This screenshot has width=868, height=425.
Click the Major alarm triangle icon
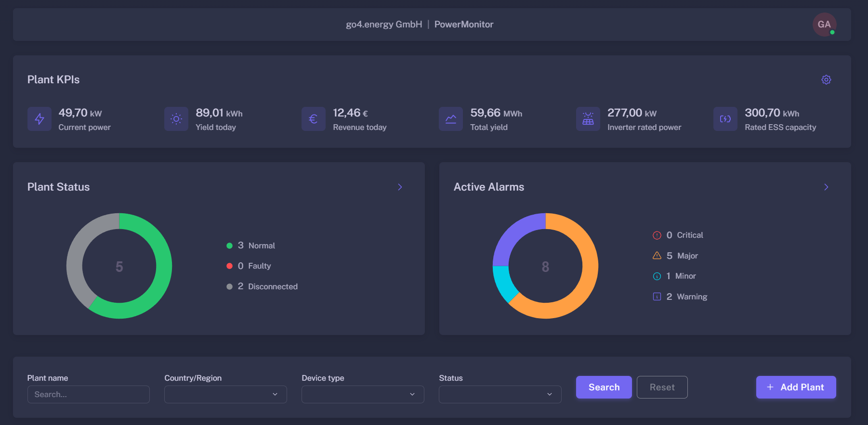tap(657, 256)
